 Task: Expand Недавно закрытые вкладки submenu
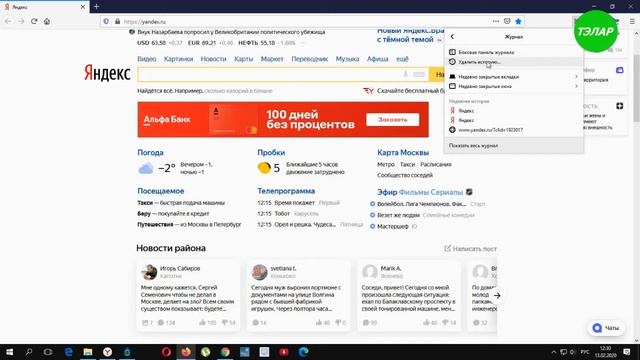click(x=514, y=77)
